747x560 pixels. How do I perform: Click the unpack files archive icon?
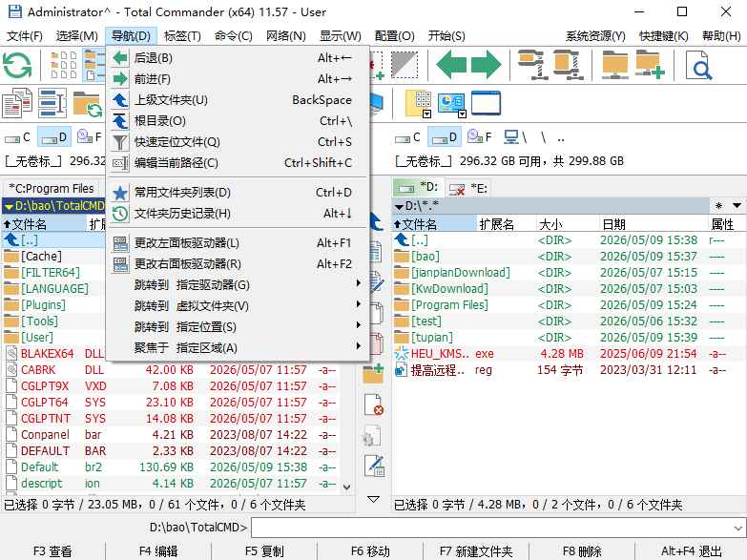[x=569, y=64]
